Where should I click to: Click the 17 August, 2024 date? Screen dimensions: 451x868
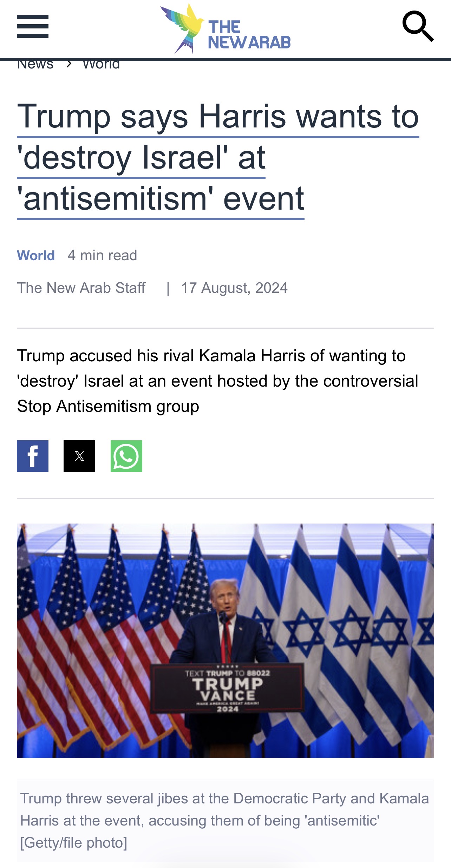pos(234,288)
